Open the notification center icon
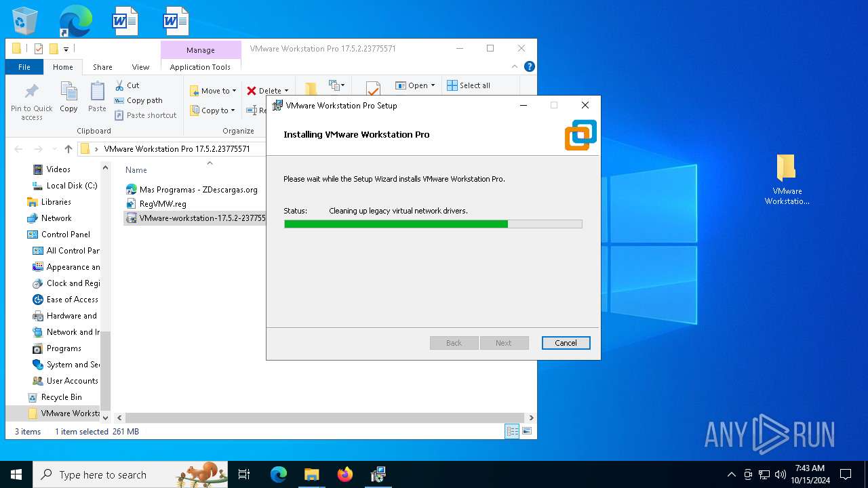Viewport: 868px width, 488px height. [846, 474]
